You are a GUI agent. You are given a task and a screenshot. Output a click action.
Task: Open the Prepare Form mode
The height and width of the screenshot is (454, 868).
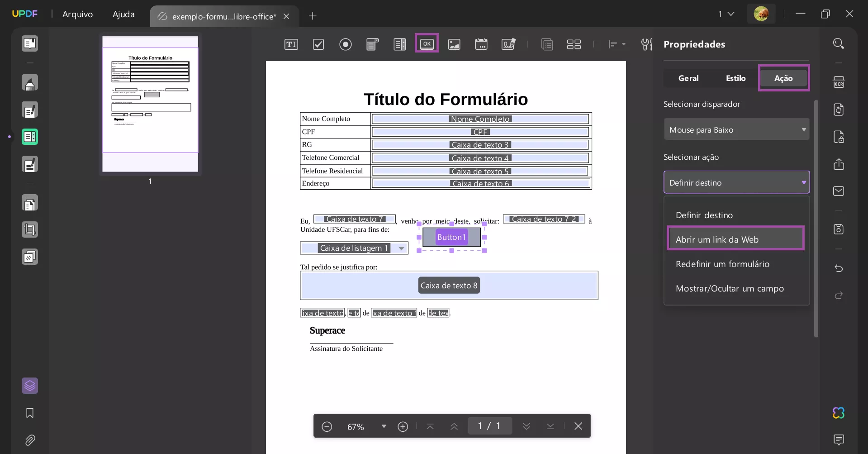(30, 137)
